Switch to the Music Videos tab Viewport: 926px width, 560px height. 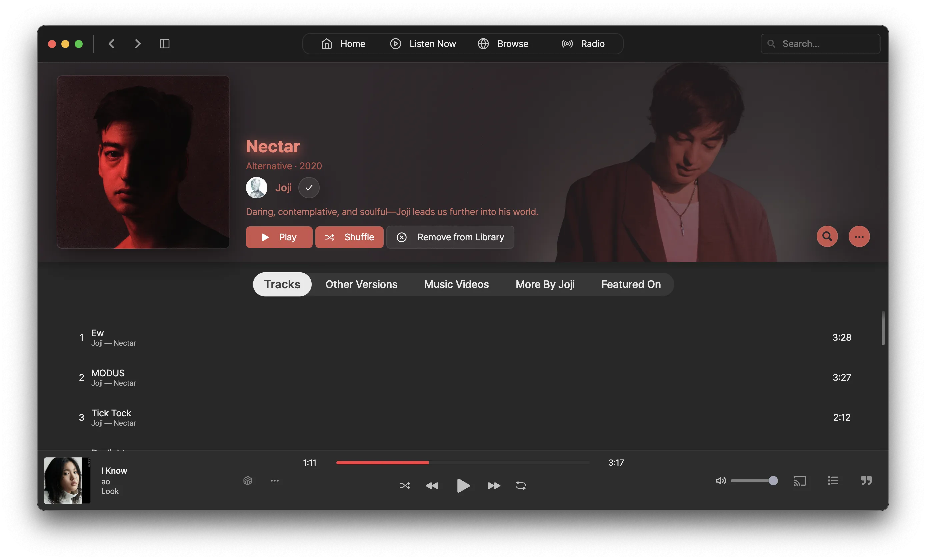point(456,284)
